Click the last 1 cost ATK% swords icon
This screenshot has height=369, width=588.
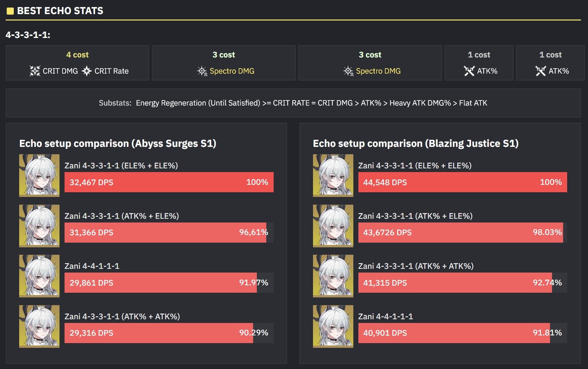pos(541,71)
